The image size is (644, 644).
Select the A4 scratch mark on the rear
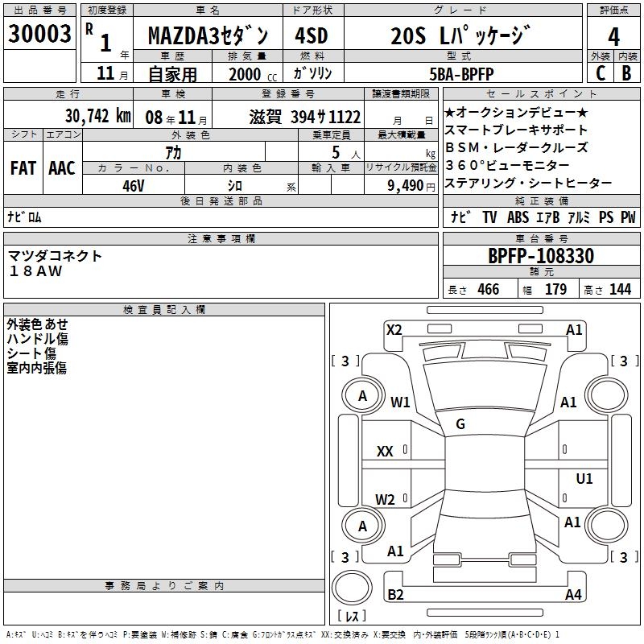[x=573, y=594]
